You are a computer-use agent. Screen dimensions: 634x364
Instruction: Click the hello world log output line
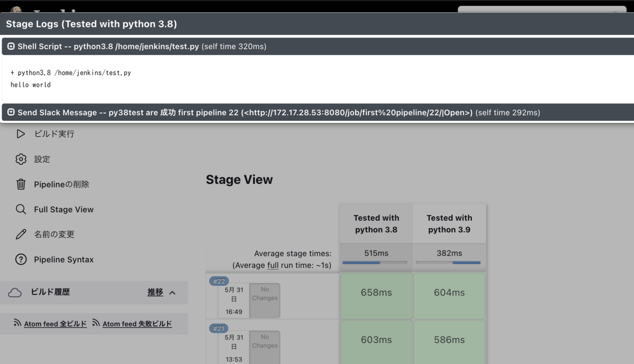(31, 85)
